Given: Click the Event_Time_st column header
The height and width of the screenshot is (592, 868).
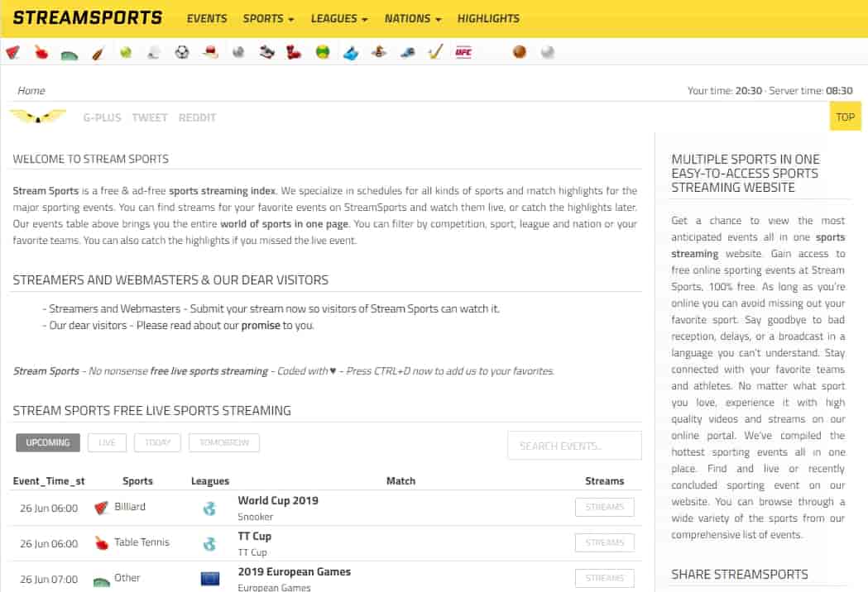Looking at the screenshot, I should (x=49, y=480).
